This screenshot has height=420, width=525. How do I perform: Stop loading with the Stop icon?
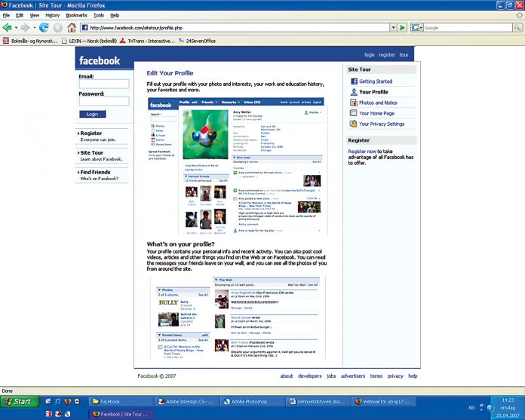pos(57,28)
